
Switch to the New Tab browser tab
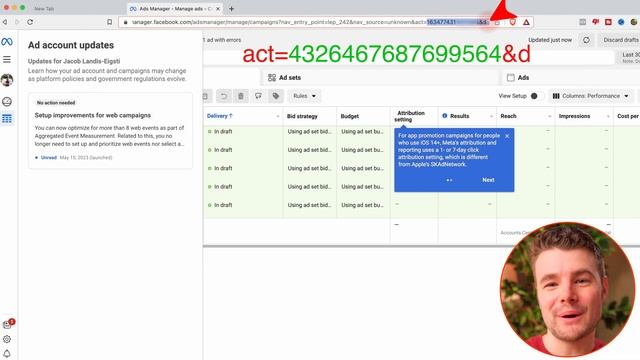pos(44,9)
